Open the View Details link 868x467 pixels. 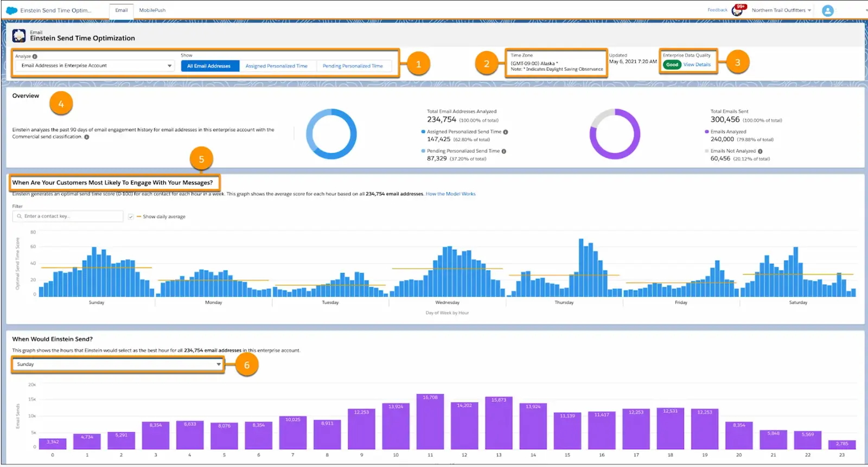(x=697, y=65)
